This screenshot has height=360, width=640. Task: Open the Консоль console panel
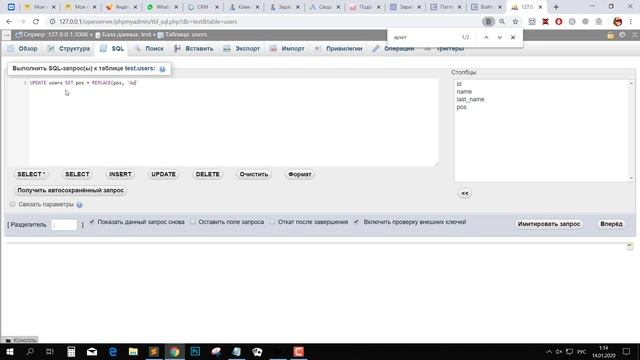coord(21,340)
